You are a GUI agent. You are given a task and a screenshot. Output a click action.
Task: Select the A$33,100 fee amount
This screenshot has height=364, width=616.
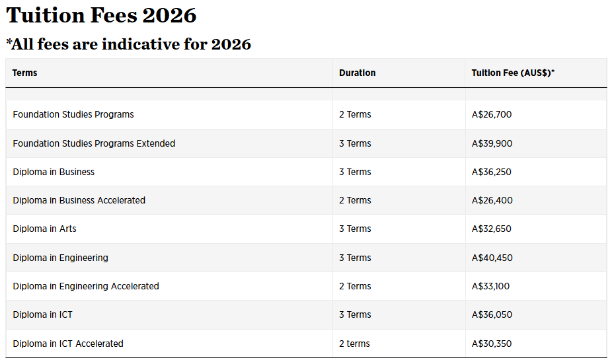click(x=490, y=286)
